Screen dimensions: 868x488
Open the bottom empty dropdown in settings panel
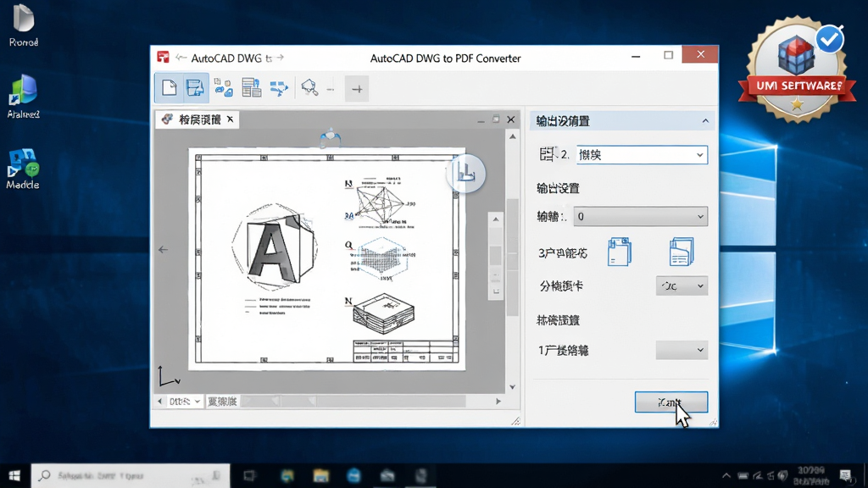682,350
